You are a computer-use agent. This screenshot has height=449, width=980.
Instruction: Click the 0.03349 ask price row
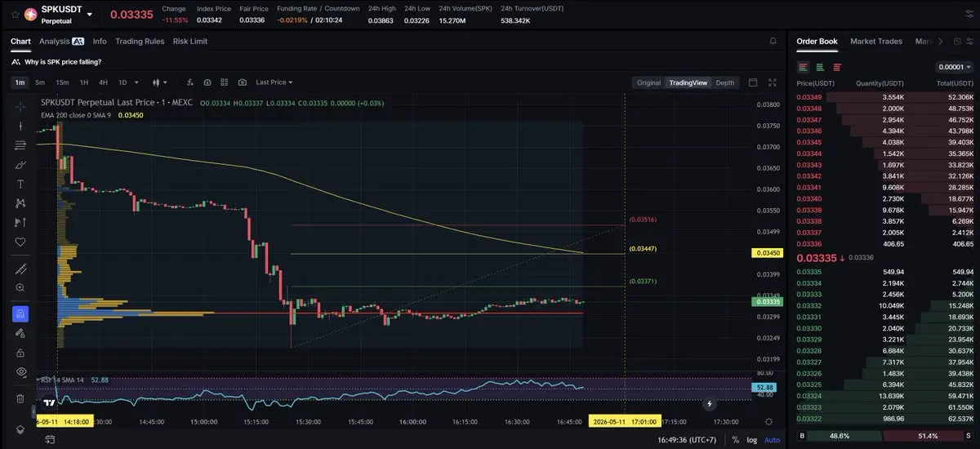pos(884,97)
